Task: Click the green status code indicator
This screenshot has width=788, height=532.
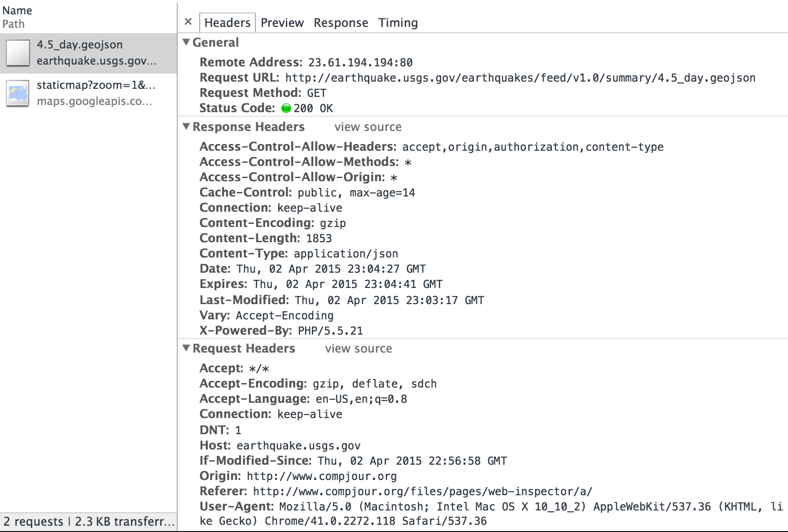Action: pos(286,108)
